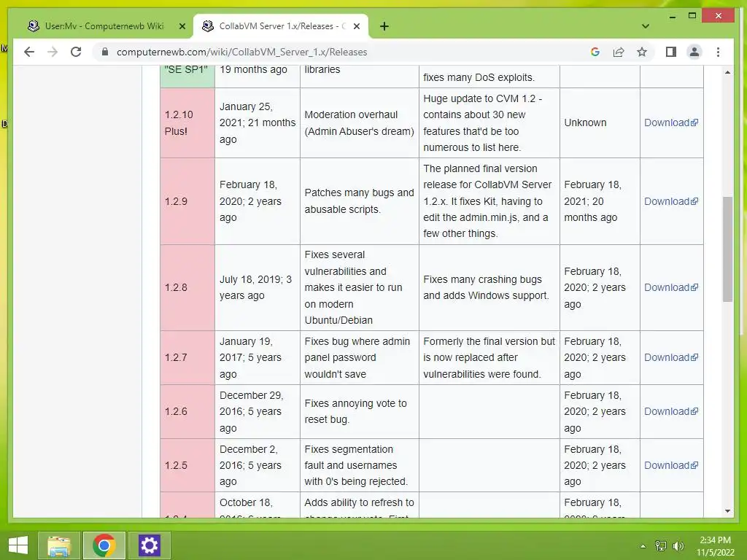747x560 pixels.
Task: Open Google search icon in address bar
Action: click(x=595, y=52)
